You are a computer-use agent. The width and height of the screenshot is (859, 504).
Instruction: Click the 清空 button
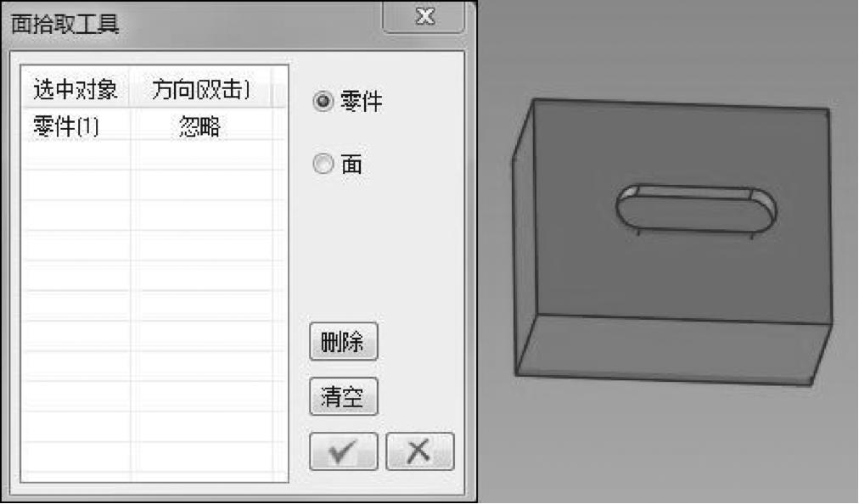(344, 396)
